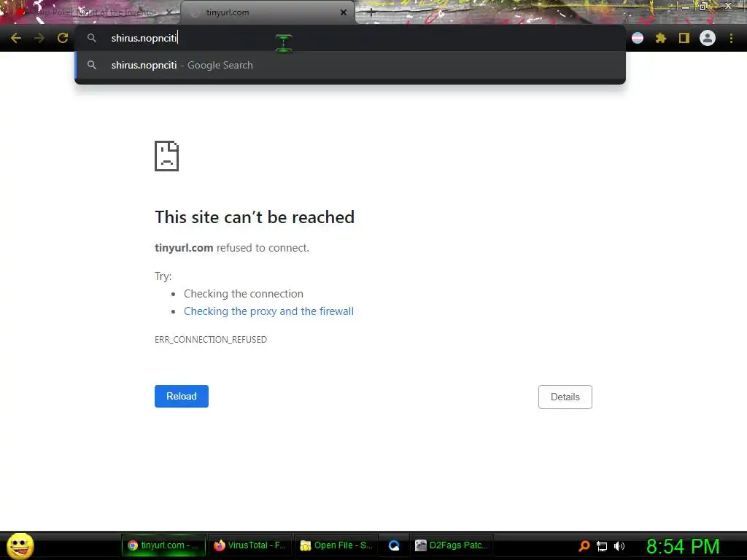Click the Checking the connection text
This screenshot has height=560, width=747.
[244, 293]
